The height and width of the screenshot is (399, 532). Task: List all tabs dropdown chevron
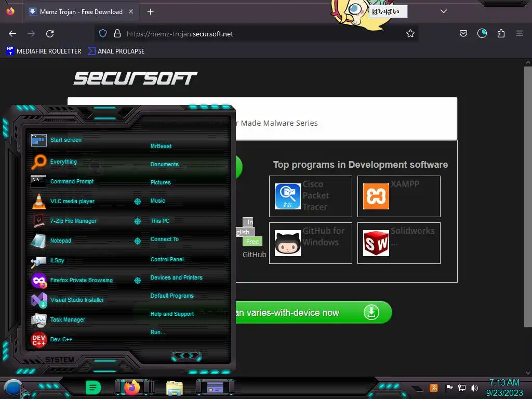point(444,11)
